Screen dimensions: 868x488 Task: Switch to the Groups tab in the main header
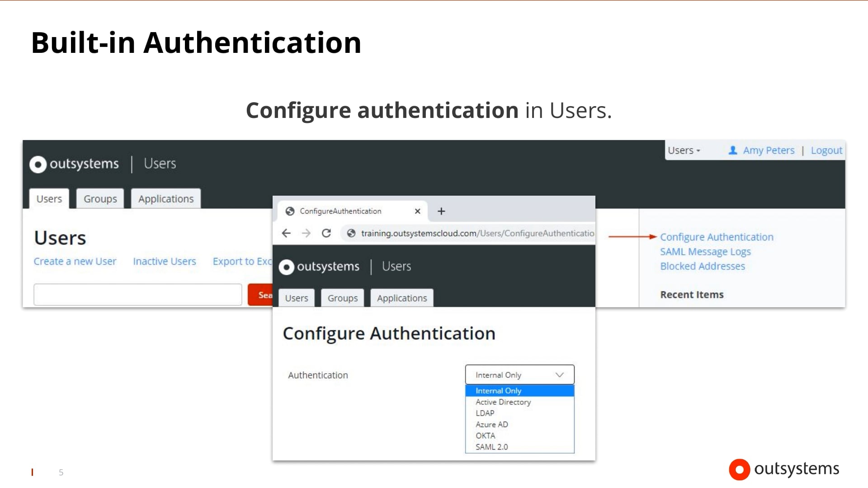click(x=100, y=199)
